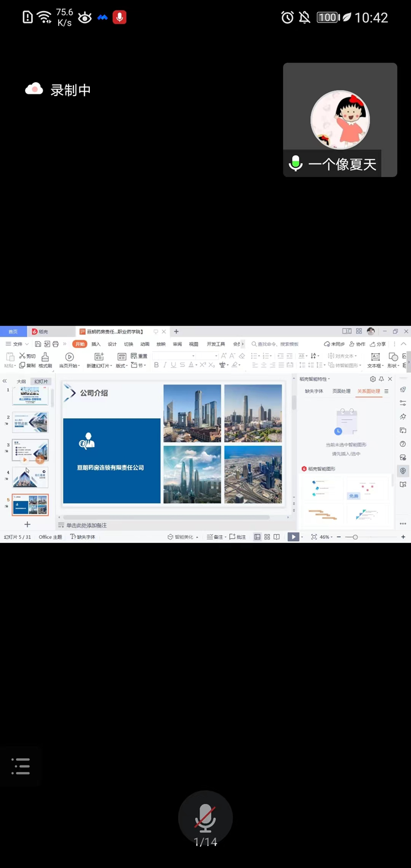Tap the muted microphone button
The height and width of the screenshot is (868, 411).
point(206,817)
